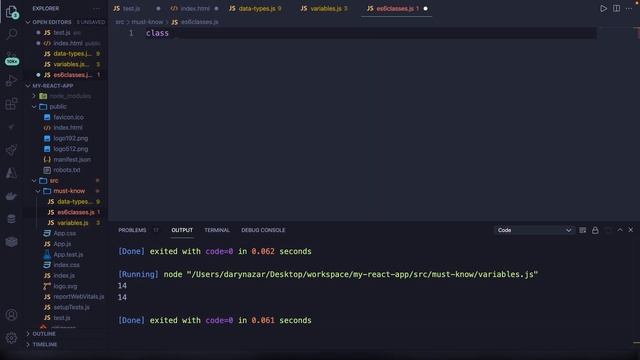Open the database icon view in activity bar
This screenshot has height=360, width=640.
[x=11, y=219]
